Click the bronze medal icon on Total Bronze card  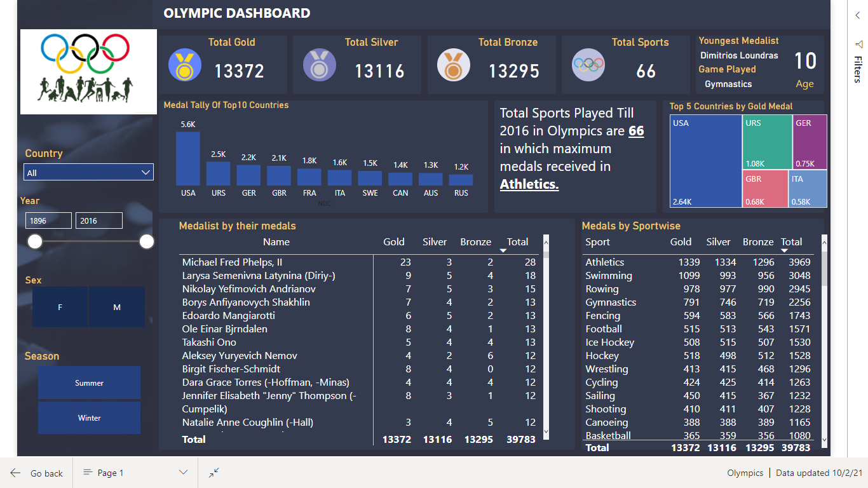click(453, 64)
